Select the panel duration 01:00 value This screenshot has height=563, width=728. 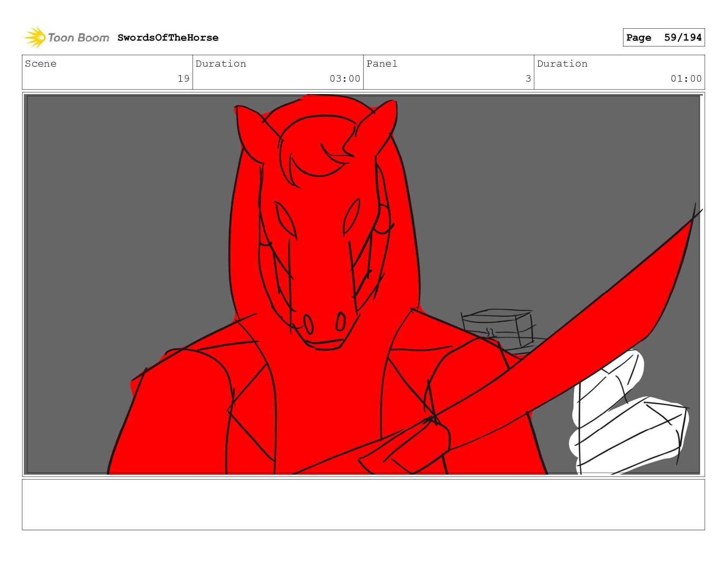tap(686, 79)
